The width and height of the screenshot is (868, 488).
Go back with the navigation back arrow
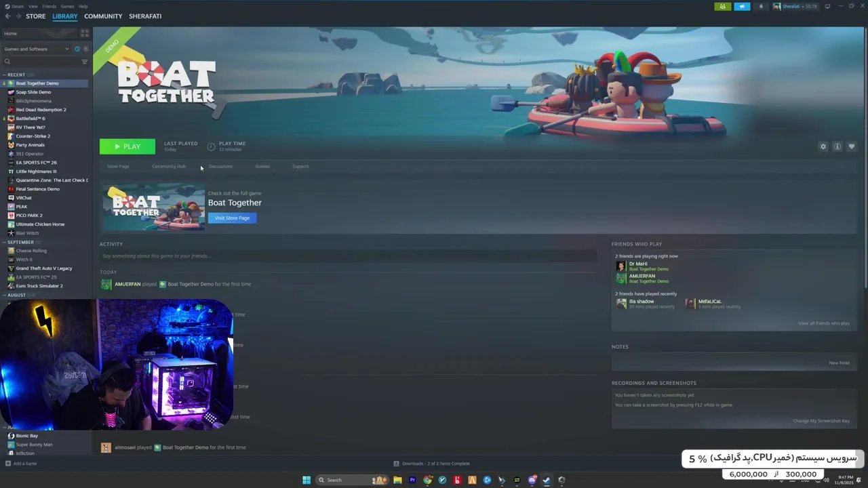[8, 16]
